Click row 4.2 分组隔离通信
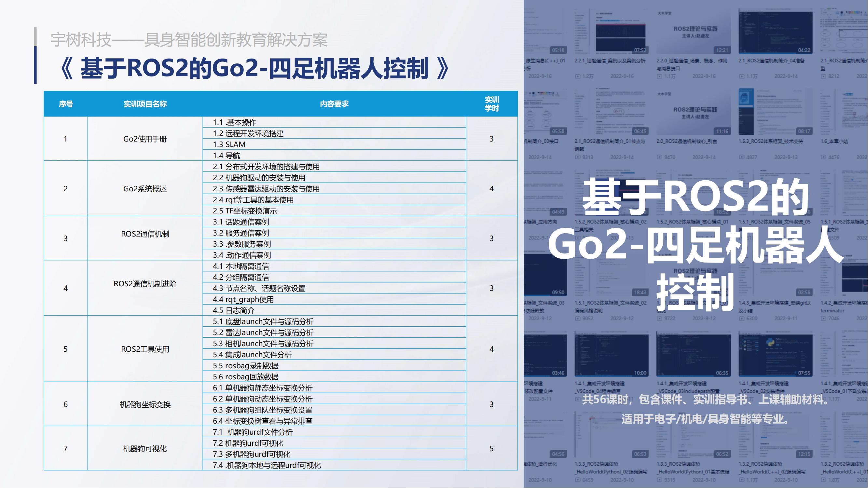Image resolution: width=868 pixels, height=488 pixels. (334, 277)
